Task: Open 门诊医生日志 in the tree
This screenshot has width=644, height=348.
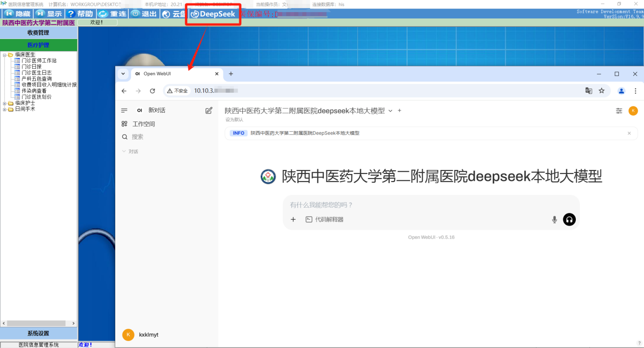Action: point(36,73)
